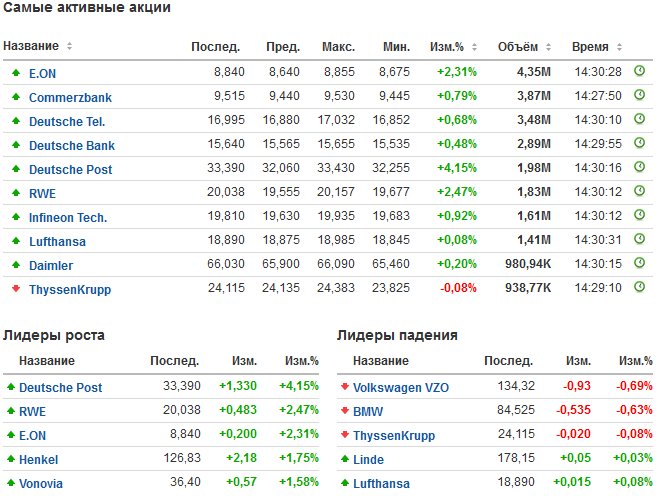The height and width of the screenshot is (496, 660).
Task: Open the RWE link in top table
Action: (42, 193)
